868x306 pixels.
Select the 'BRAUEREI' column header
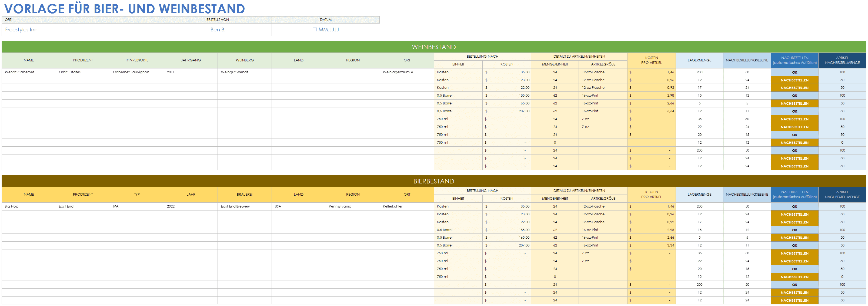(x=245, y=195)
